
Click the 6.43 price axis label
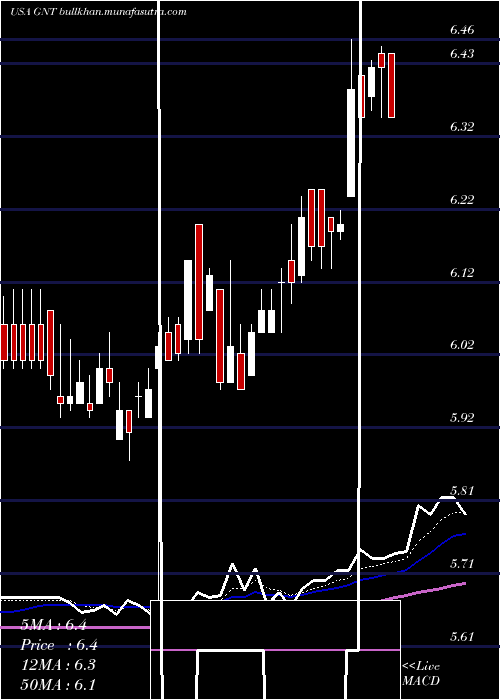tap(462, 54)
